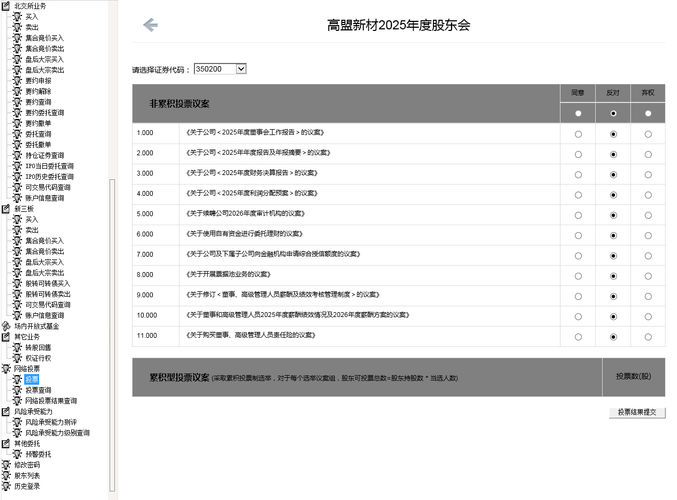Choose 弃权 for proposal 6.000 委托理财
The width and height of the screenshot is (677, 500).
648,236
